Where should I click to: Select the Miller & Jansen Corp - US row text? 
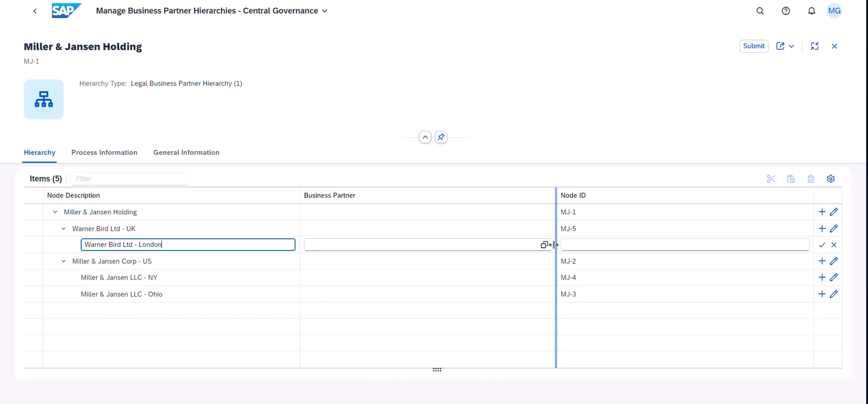[x=112, y=261]
